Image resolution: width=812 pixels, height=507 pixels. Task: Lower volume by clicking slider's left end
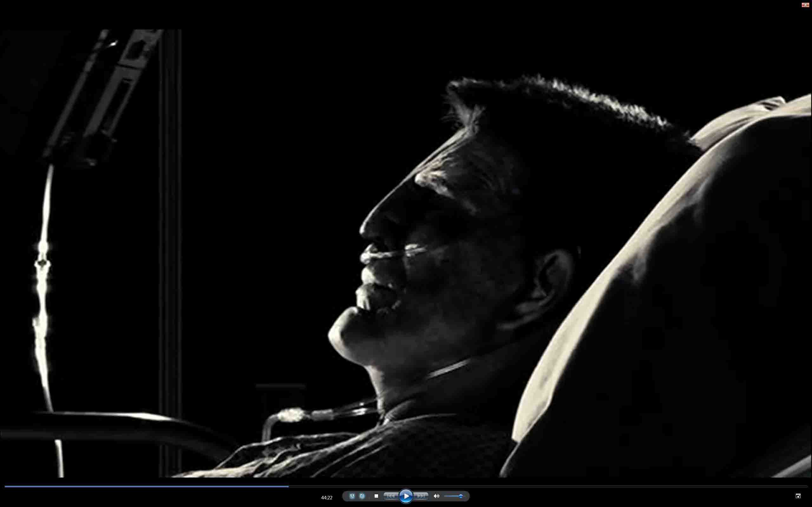[x=445, y=496]
